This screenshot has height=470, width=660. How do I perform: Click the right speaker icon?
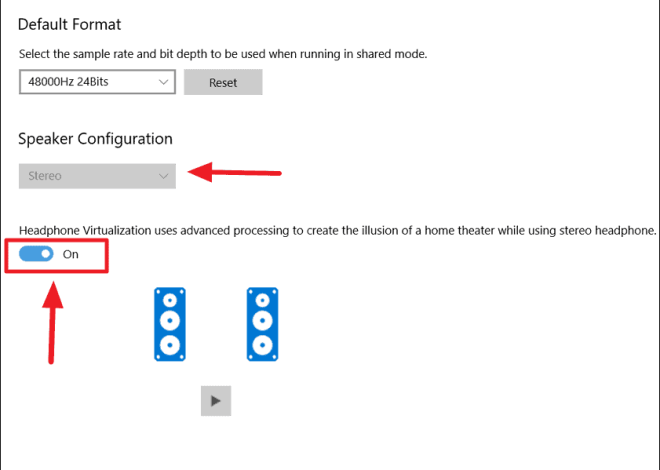coord(263,324)
